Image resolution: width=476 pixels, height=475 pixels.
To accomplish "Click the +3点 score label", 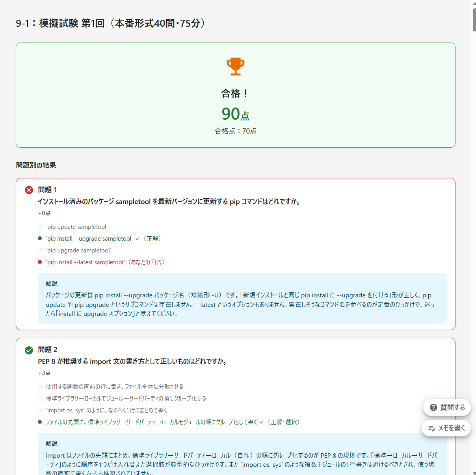I will pyautogui.click(x=44, y=373).
